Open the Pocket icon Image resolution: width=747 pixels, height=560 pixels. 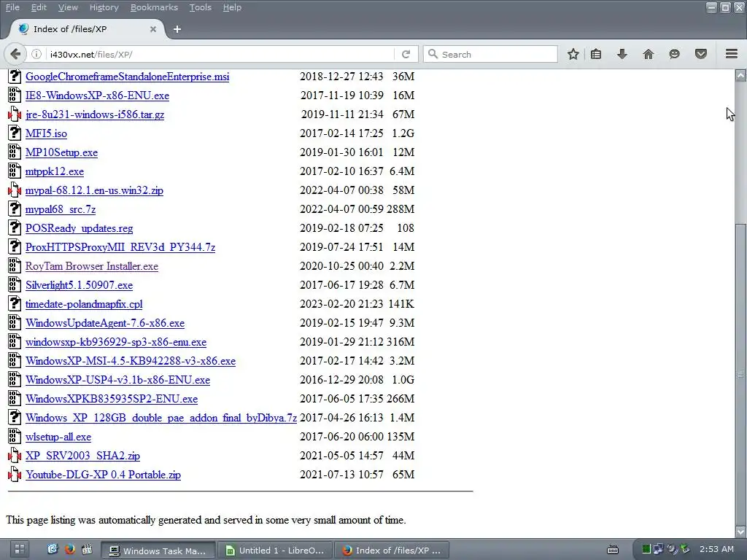tap(701, 54)
